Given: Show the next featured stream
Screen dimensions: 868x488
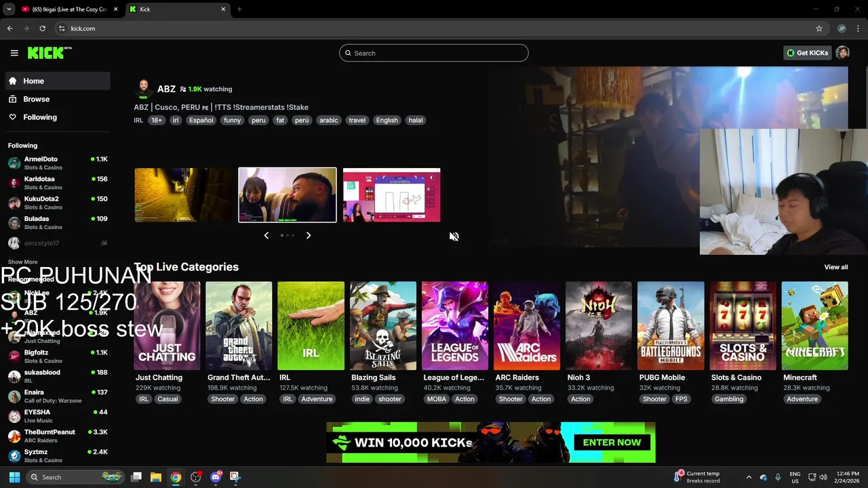Looking at the screenshot, I should click(x=309, y=235).
